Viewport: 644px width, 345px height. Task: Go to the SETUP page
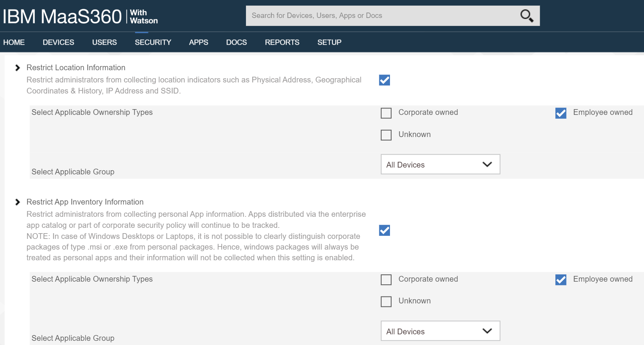tap(329, 42)
